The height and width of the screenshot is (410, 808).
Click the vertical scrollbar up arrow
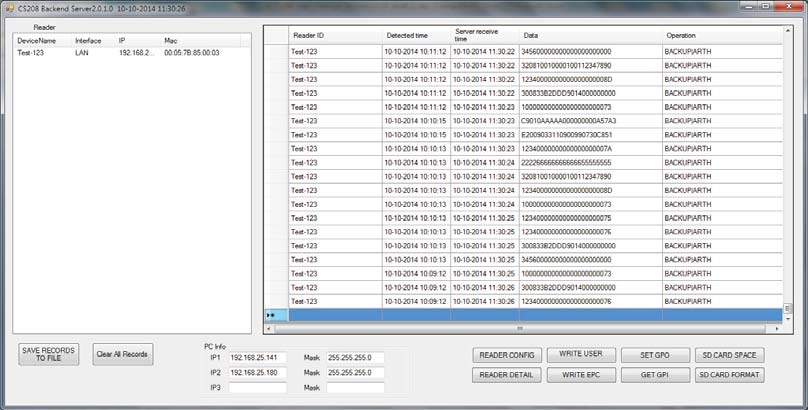(787, 31)
